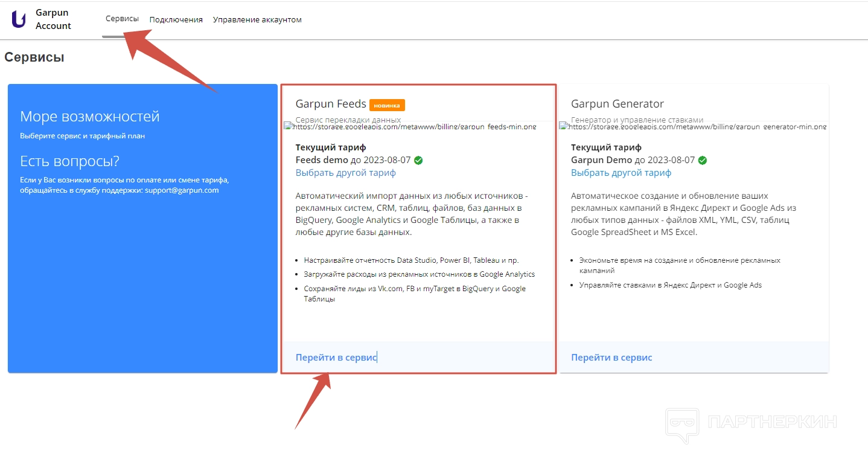Click the Текущий тариф label in Generator card

pos(606,147)
